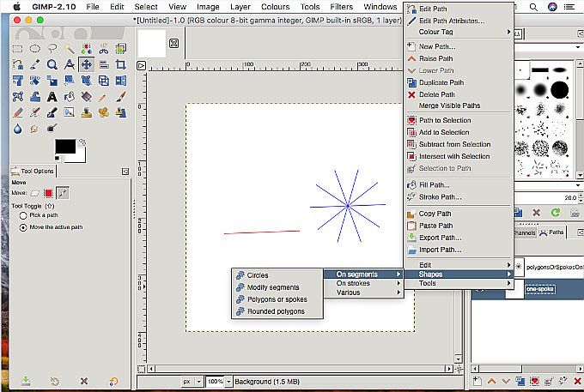Toggle Move mode to path
This screenshot has height=392, width=584.
click(63, 193)
